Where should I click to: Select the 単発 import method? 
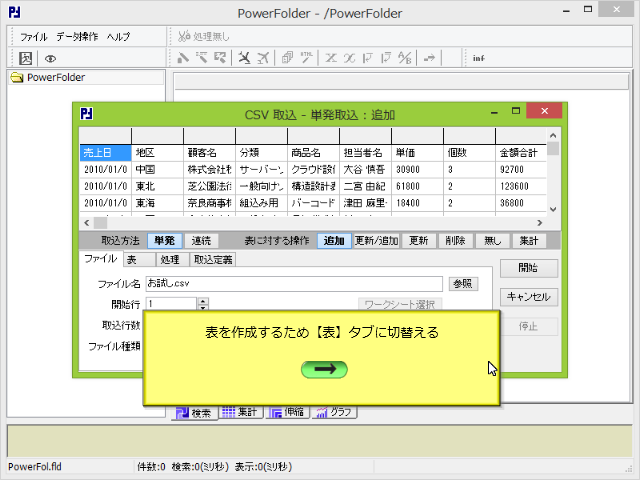pos(163,241)
